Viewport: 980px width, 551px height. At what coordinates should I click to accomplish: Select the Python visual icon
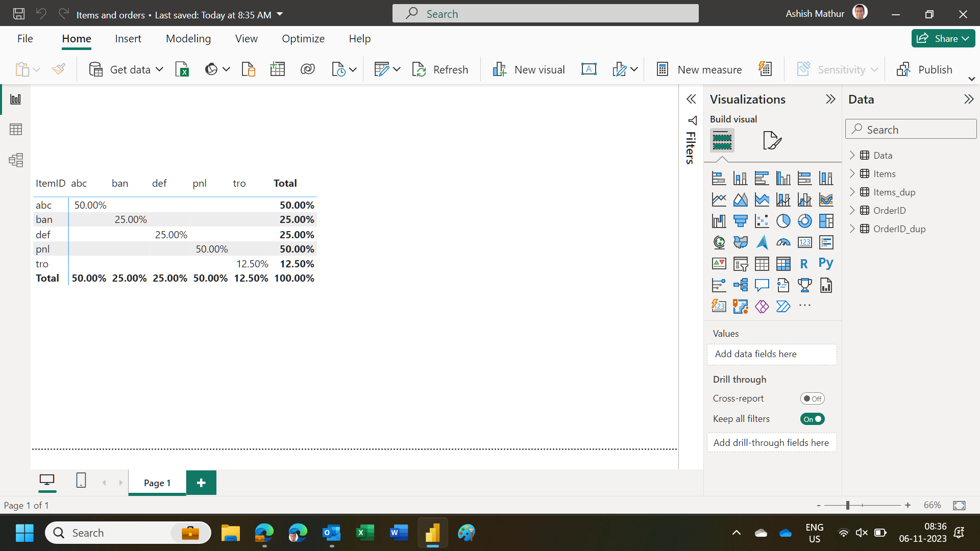tap(826, 264)
